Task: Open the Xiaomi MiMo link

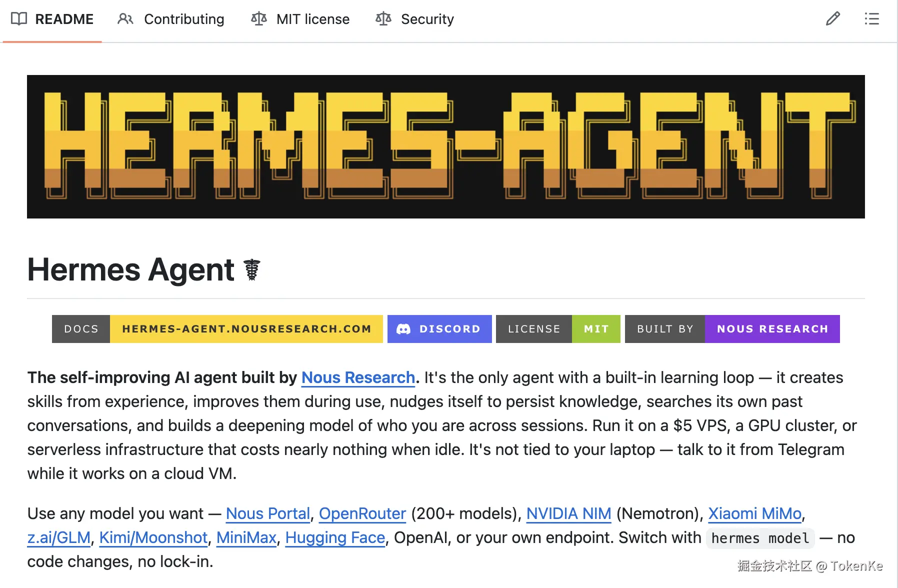Action: pos(755,513)
